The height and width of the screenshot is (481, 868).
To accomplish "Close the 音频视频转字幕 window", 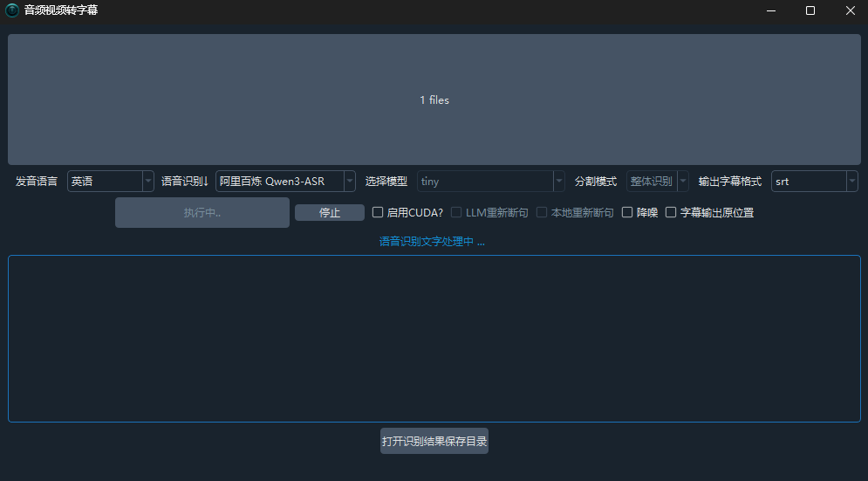I will pyautogui.click(x=851, y=10).
